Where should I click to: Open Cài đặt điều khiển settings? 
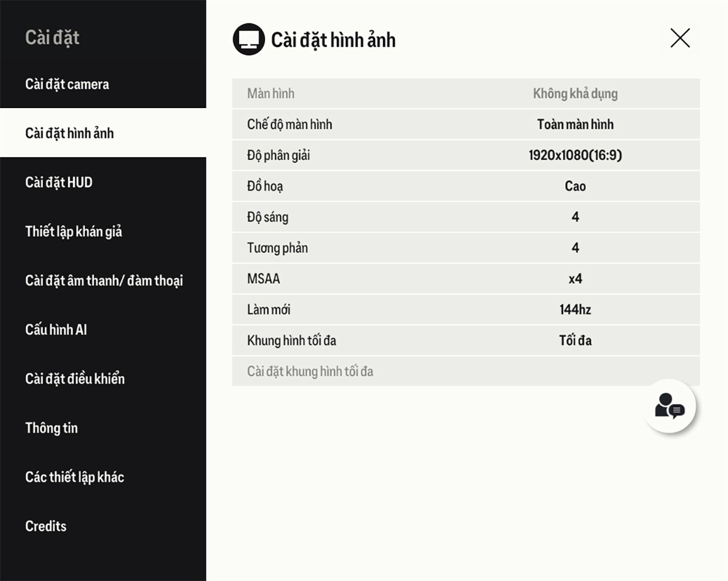point(75,379)
